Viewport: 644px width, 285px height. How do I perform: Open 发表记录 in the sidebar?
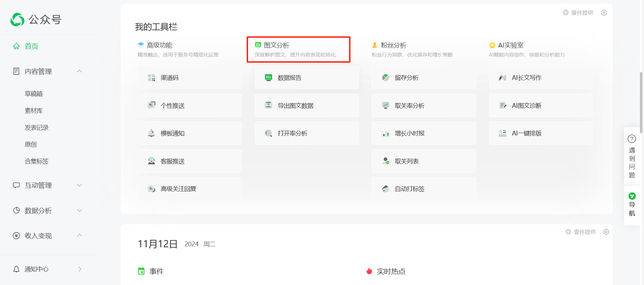click(37, 127)
